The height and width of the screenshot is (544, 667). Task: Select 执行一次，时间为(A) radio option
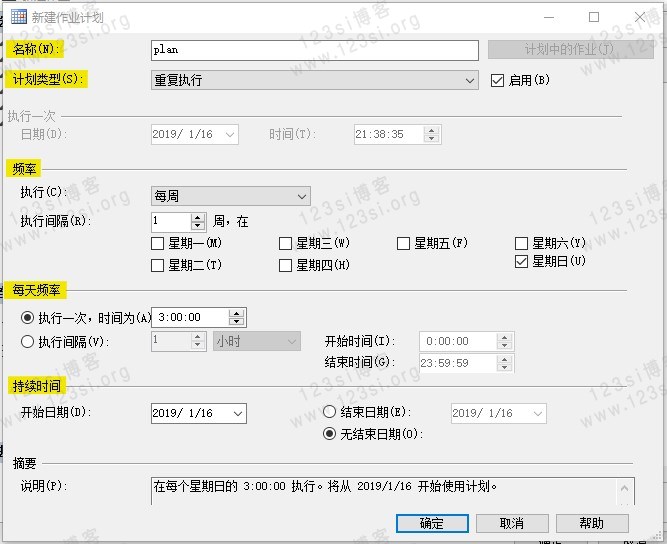[27, 317]
